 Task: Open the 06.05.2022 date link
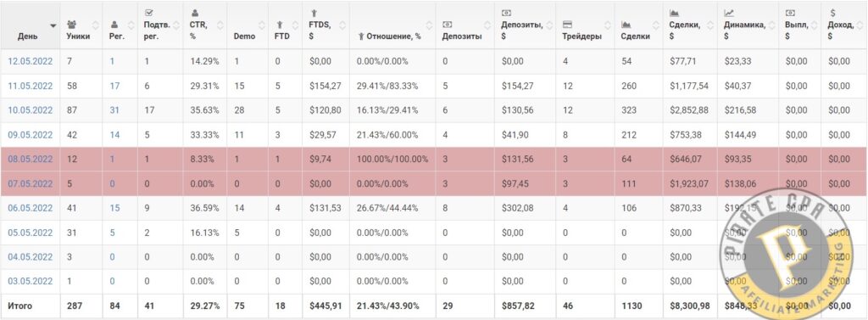(31, 208)
